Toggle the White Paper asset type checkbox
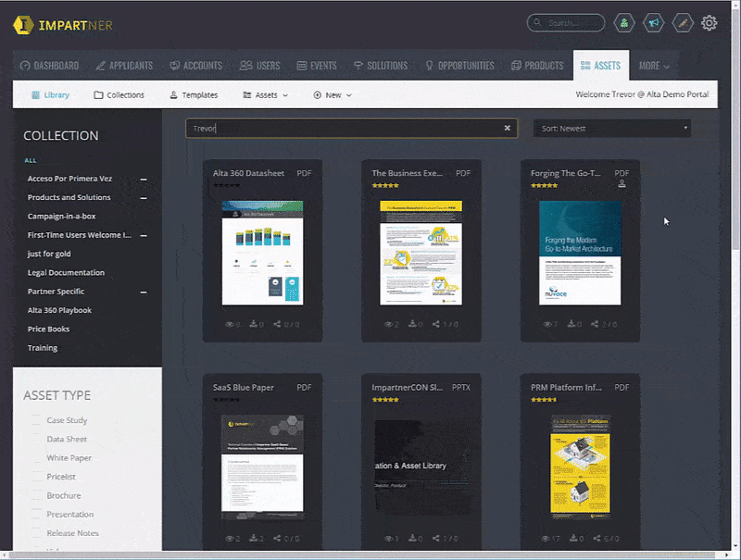 click(x=36, y=458)
